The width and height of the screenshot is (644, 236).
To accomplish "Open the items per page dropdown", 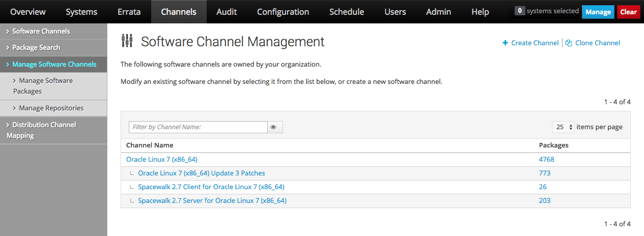I will [564, 127].
